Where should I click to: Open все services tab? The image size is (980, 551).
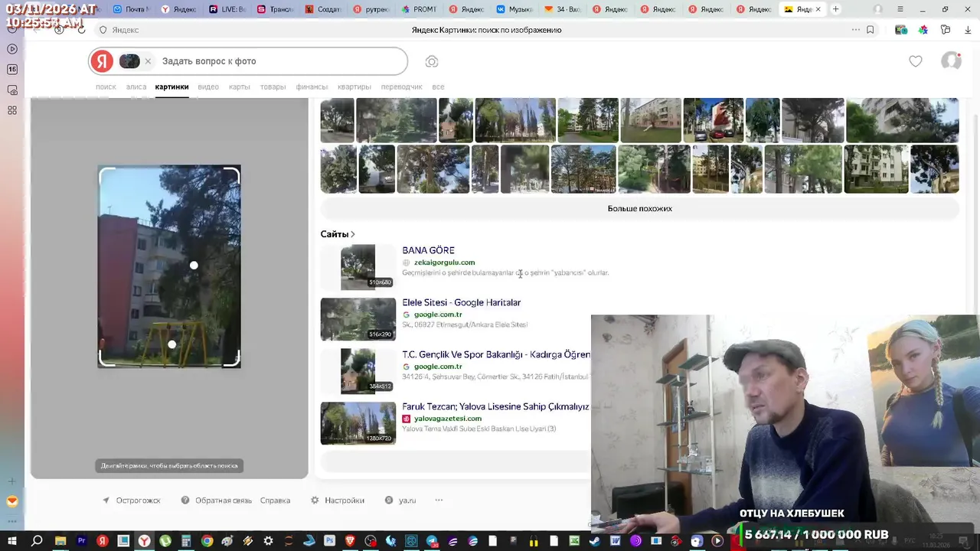pyautogui.click(x=438, y=86)
